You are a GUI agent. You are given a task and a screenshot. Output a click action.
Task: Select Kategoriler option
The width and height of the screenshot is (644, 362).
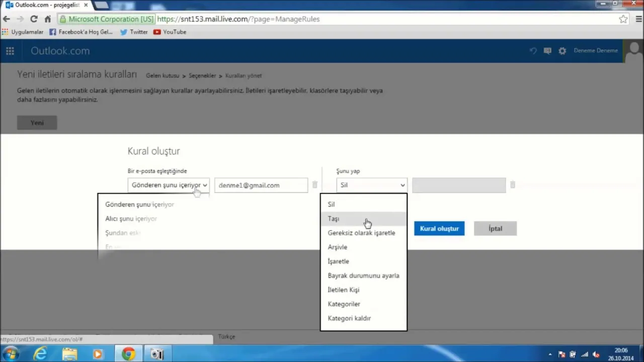[363, 304]
